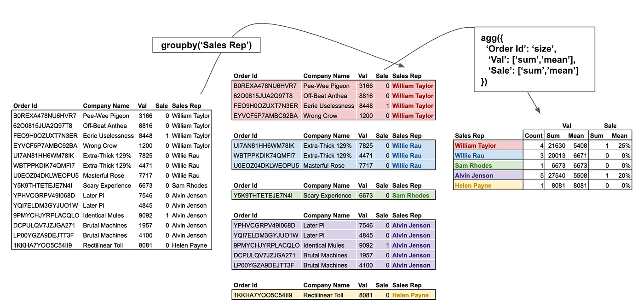
Task: Click the Sam Rhodes highlighted row
Action: [x=333, y=195]
